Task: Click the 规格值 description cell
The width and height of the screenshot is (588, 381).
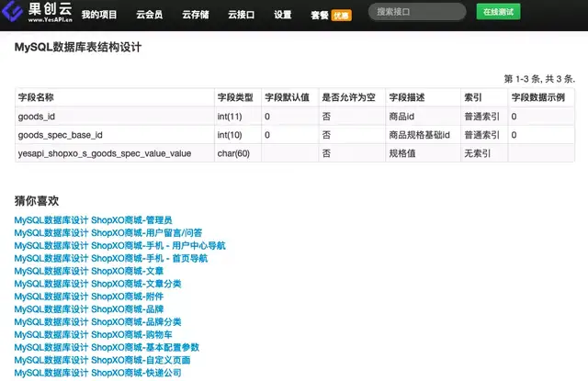Action: pos(423,153)
